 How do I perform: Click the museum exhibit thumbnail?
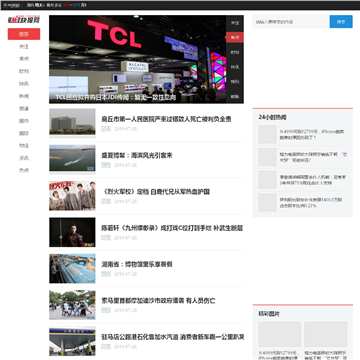(x=72, y=268)
